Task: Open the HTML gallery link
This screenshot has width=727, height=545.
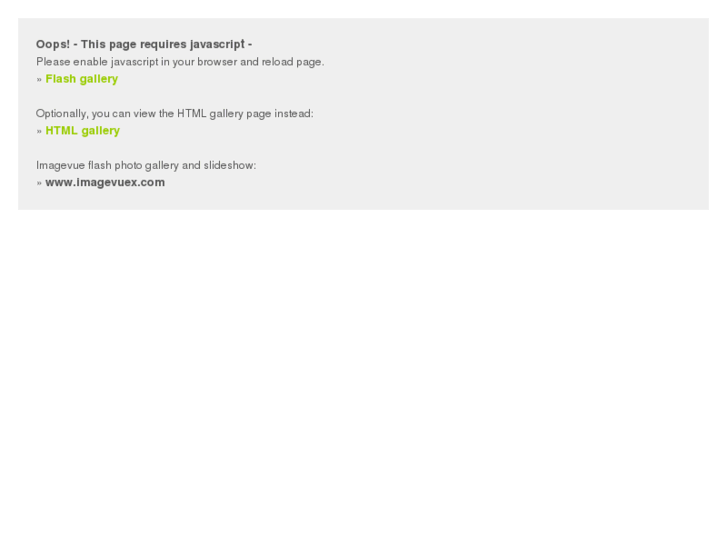Action: 83,131
